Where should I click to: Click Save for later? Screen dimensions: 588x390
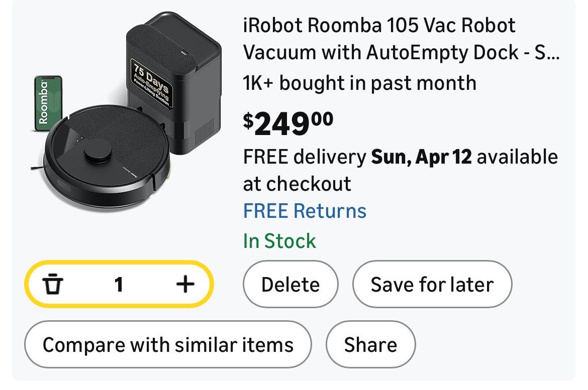[432, 285]
